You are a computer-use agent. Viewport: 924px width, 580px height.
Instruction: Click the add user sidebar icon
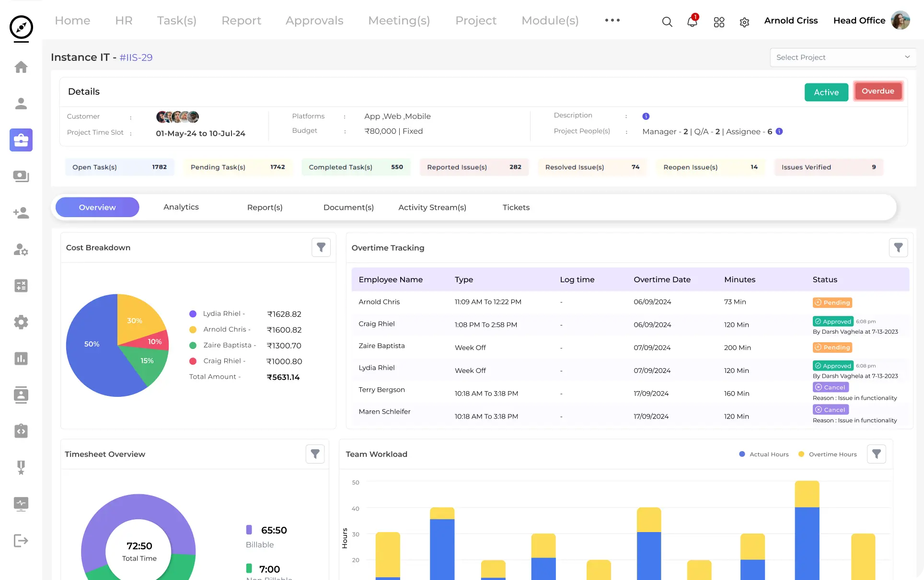pos(21,213)
